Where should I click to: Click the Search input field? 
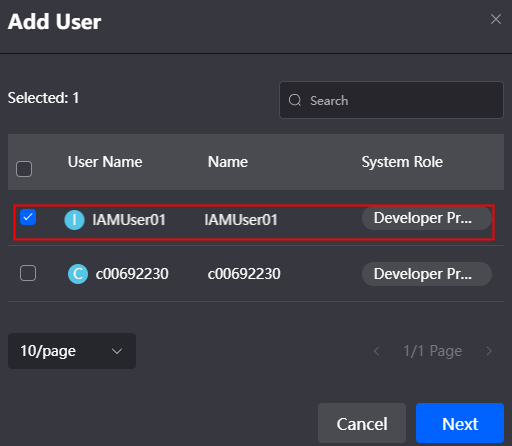click(391, 100)
